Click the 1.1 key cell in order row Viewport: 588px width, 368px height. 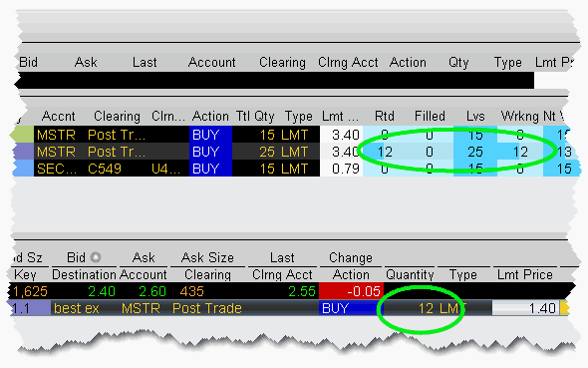tap(29, 308)
